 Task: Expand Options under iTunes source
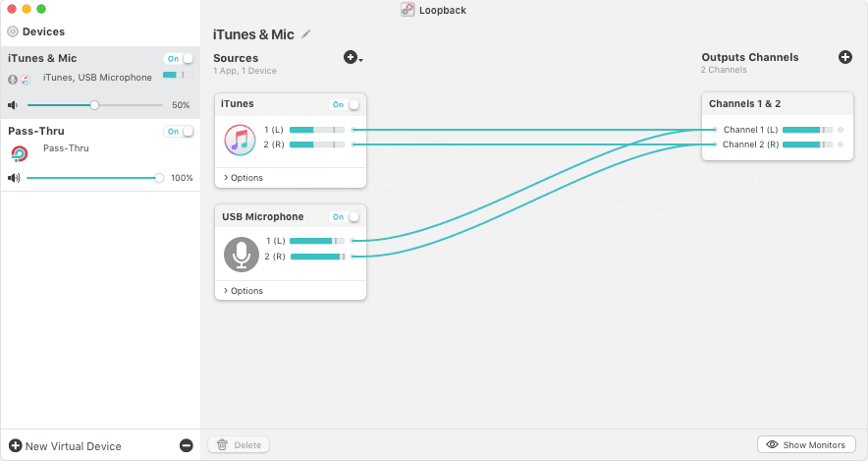pyautogui.click(x=244, y=178)
